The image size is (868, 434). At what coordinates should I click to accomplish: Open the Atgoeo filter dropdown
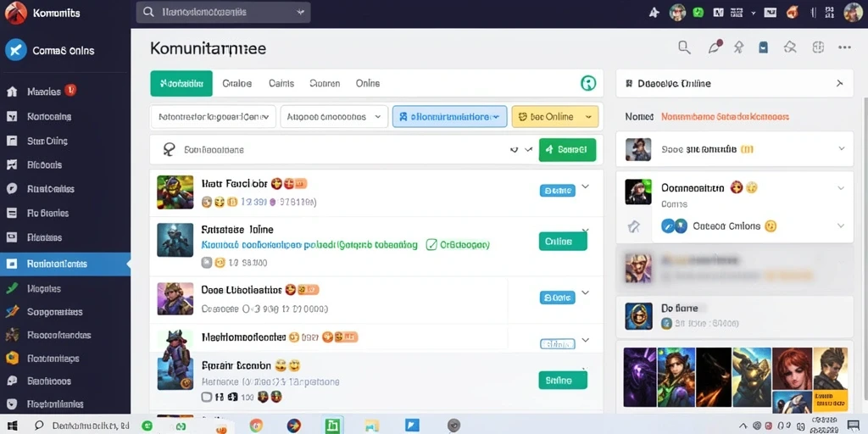point(334,117)
